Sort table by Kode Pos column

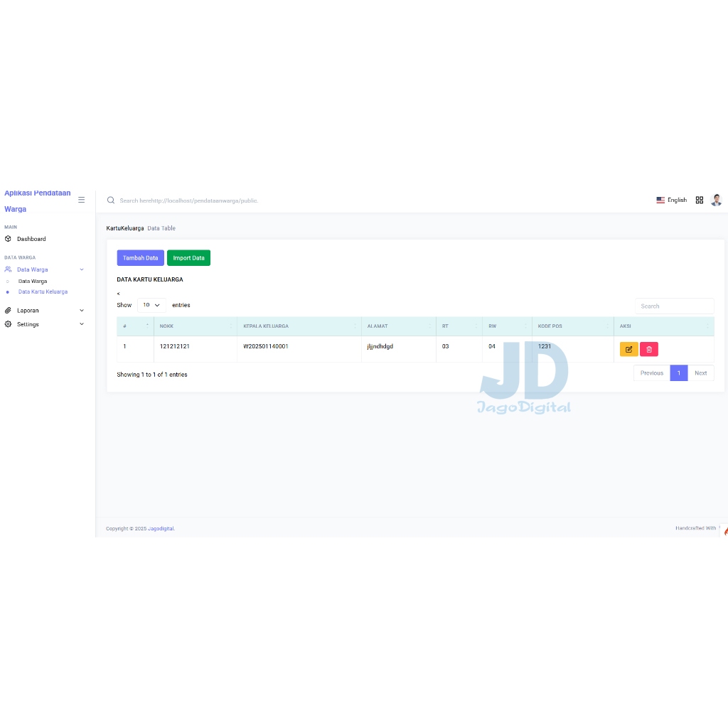coord(572,326)
